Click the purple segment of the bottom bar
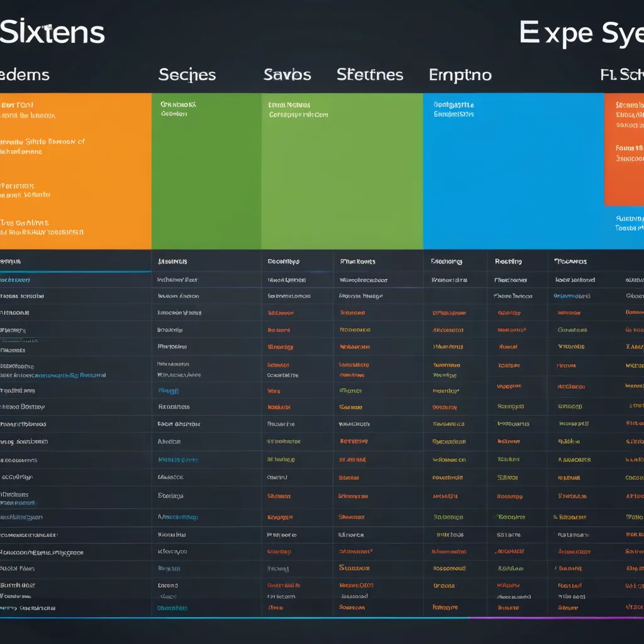Screen dimensions: 644x644 coord(556,618)
